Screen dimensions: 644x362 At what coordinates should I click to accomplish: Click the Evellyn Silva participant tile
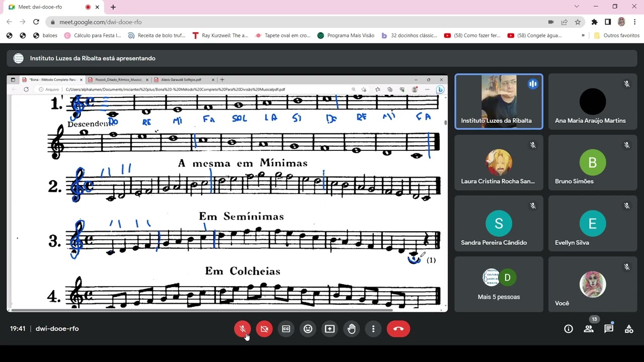point(593,223)
